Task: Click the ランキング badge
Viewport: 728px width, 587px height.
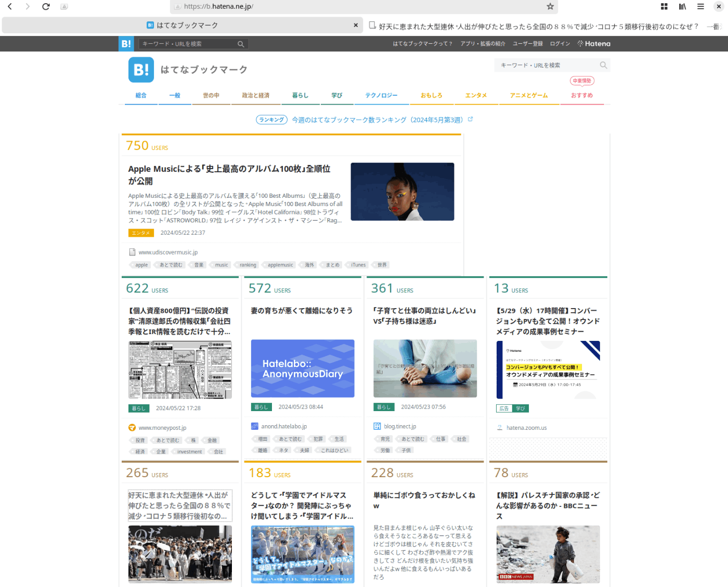Action: [x=271, y=120]
